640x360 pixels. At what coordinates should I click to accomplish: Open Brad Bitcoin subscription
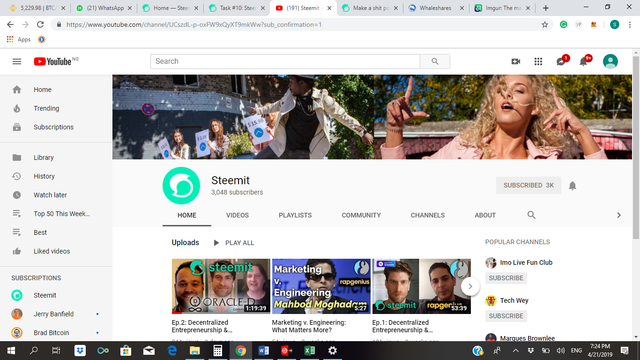point(56,333)
